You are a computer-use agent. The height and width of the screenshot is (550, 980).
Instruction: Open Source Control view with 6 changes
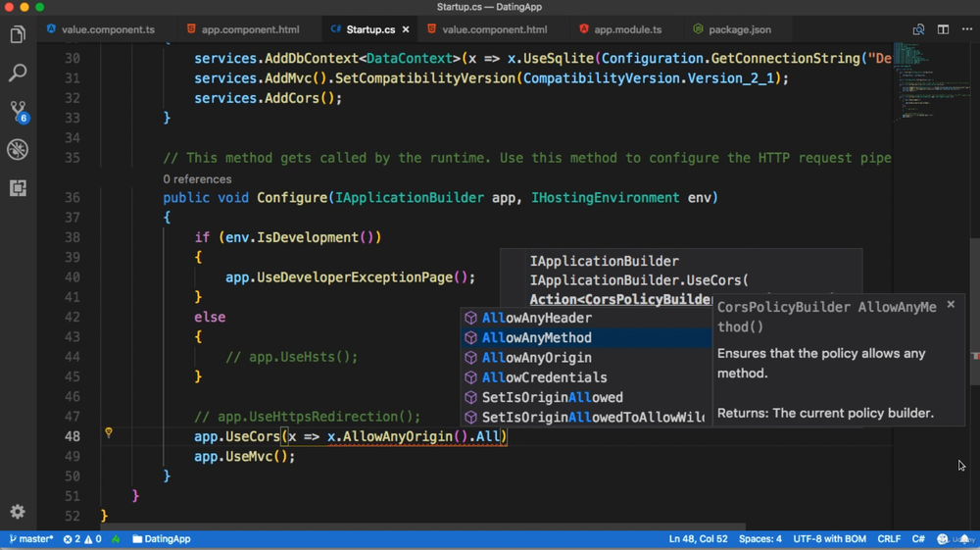18,112
